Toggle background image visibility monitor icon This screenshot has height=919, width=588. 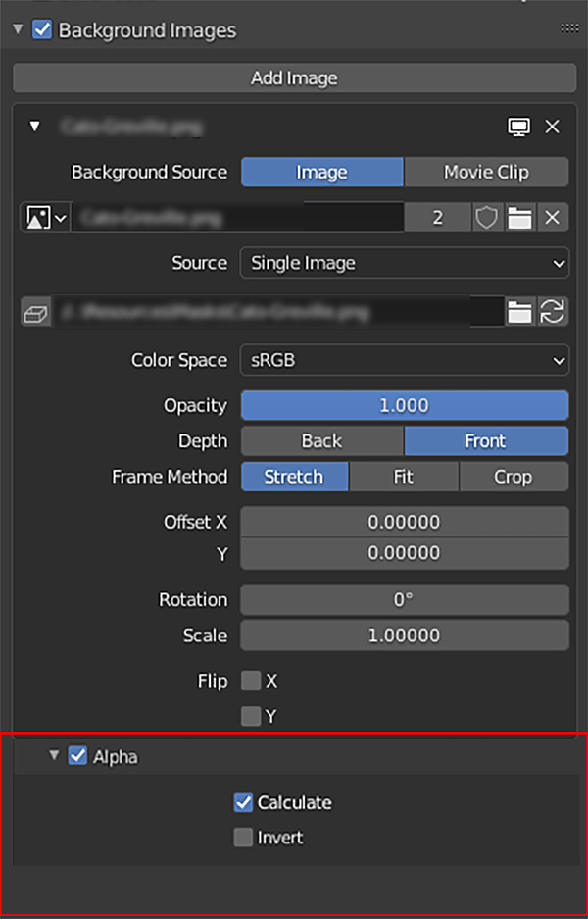518,126
